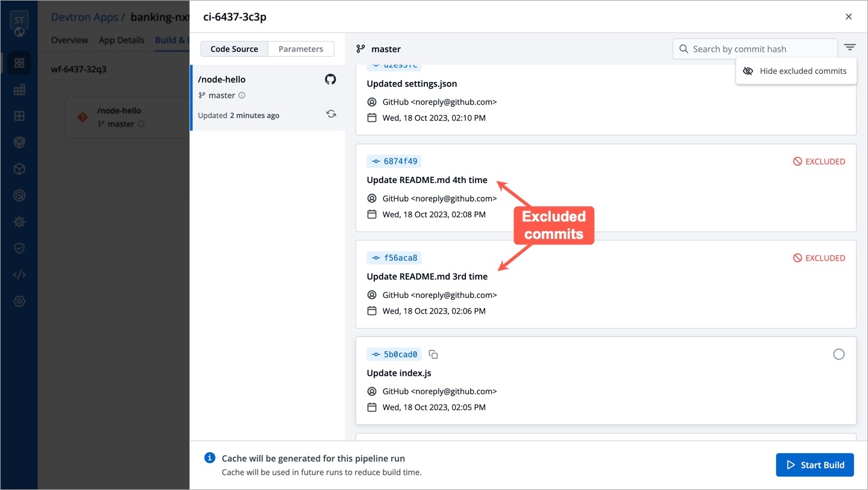Open Applications grid icon in the sidebar
Image resolution: width=868 pixels, height=490 pixels.
pyautogui.click(x=19, y=63)
